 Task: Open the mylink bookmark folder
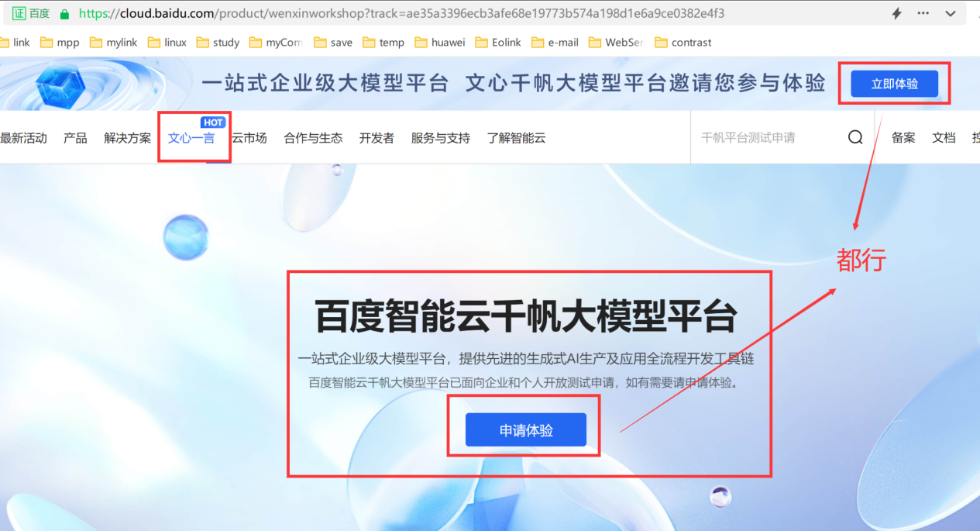[113, 43]
